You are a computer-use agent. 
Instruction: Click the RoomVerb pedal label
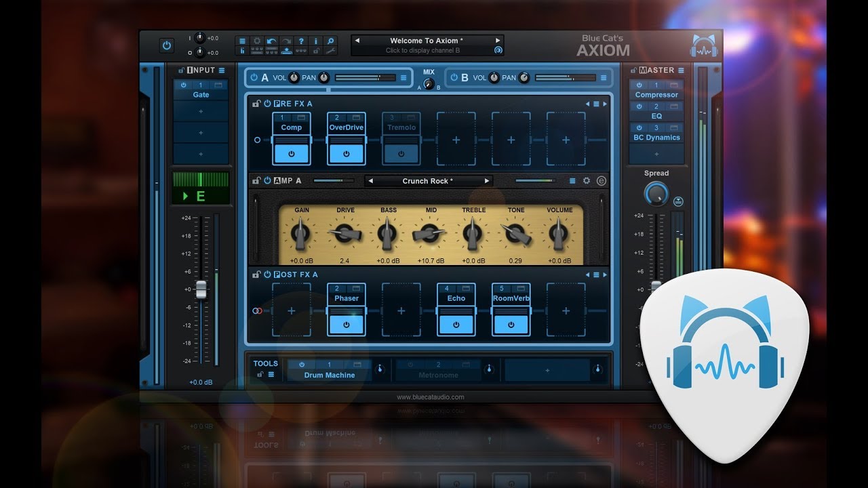pos(511,298)
